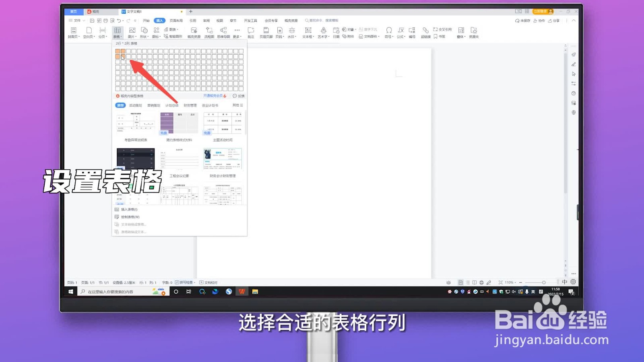This screenshot has width=644, height=362.
Task: Insert a 思维导图 mind map
Action: click(x=223, y=33)
